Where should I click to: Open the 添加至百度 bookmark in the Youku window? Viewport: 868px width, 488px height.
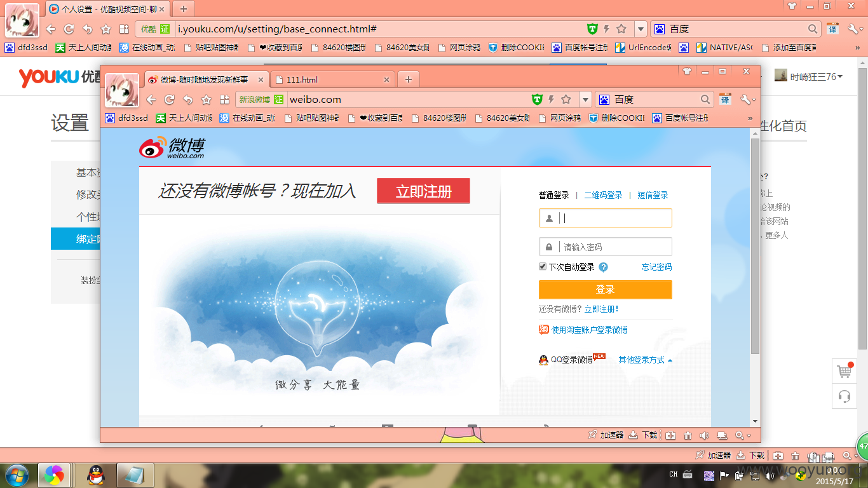click(x=789, y=48)
